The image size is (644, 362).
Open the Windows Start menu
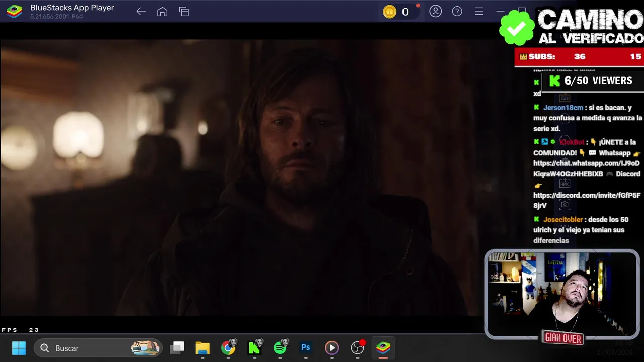19,348
